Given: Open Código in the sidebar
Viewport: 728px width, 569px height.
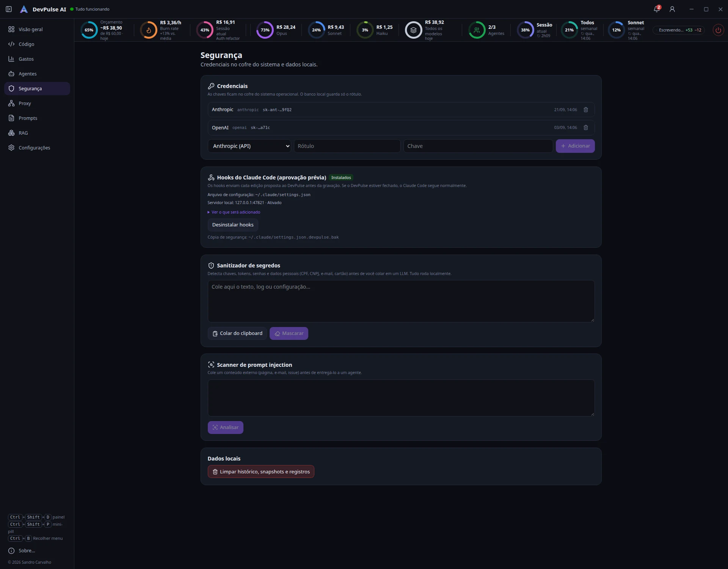Looking at the screenshot, I should [x=37, y=44].
